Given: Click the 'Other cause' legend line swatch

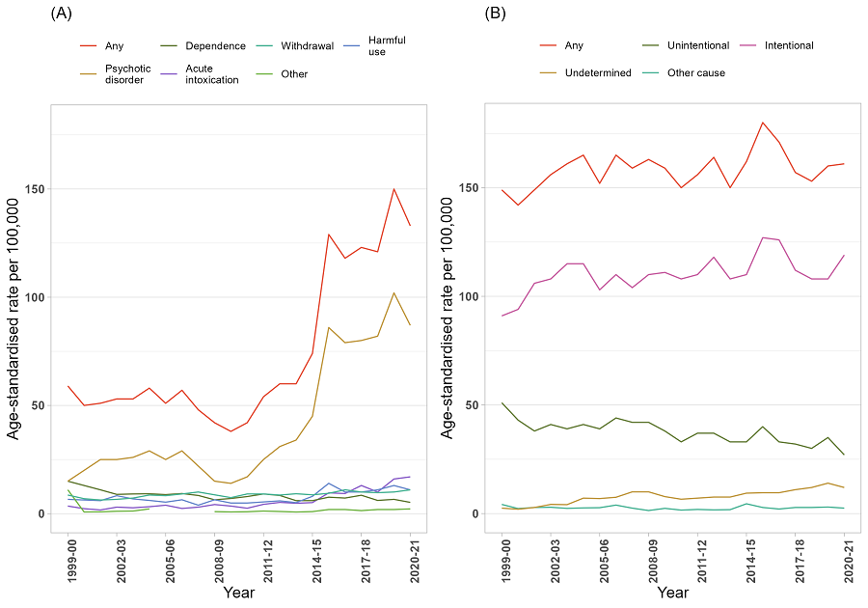Looking at the screenshot, I should (650, 73).
